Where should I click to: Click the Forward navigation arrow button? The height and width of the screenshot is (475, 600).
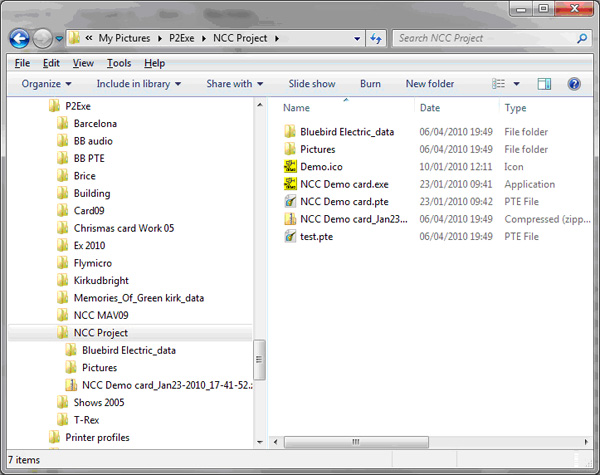point(43,39)
